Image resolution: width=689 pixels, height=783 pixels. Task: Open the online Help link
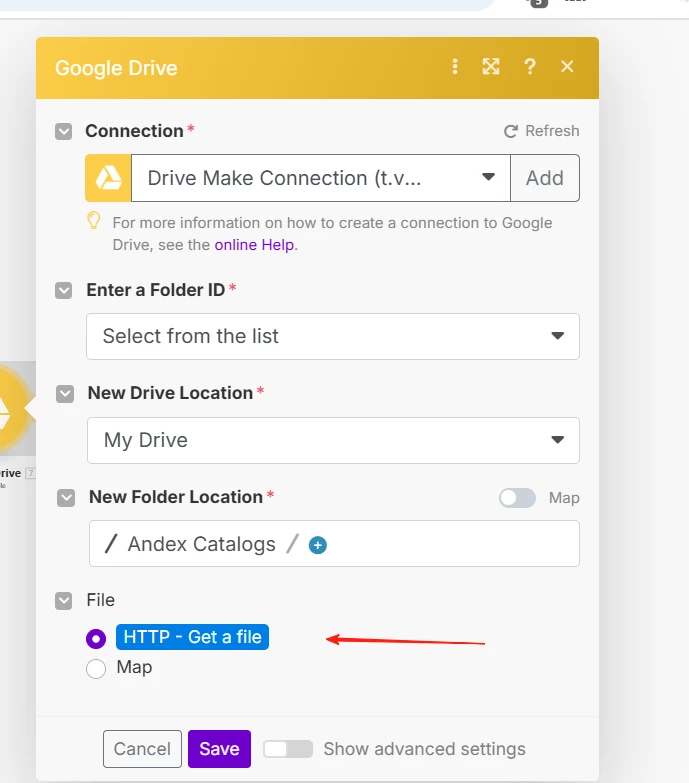click(x=254, y=245)
